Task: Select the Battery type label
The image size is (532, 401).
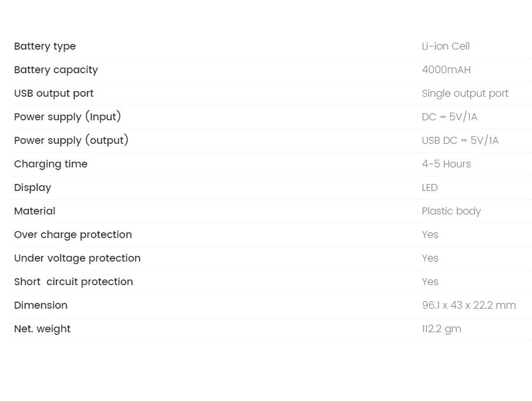Action: pyautogui.click(x=45, y=46)
